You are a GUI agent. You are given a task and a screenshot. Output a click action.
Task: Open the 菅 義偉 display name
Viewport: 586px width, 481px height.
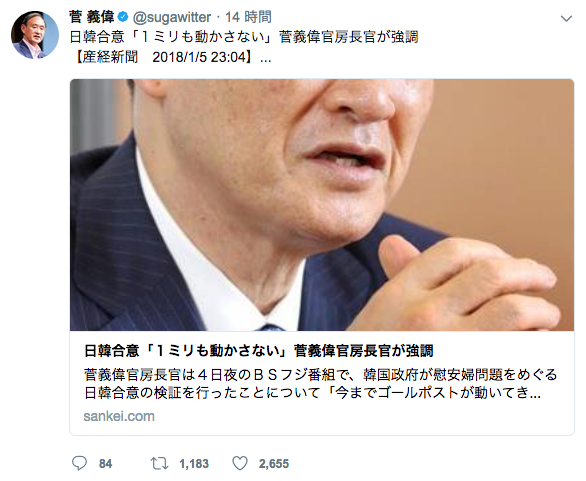click(92, 17)
